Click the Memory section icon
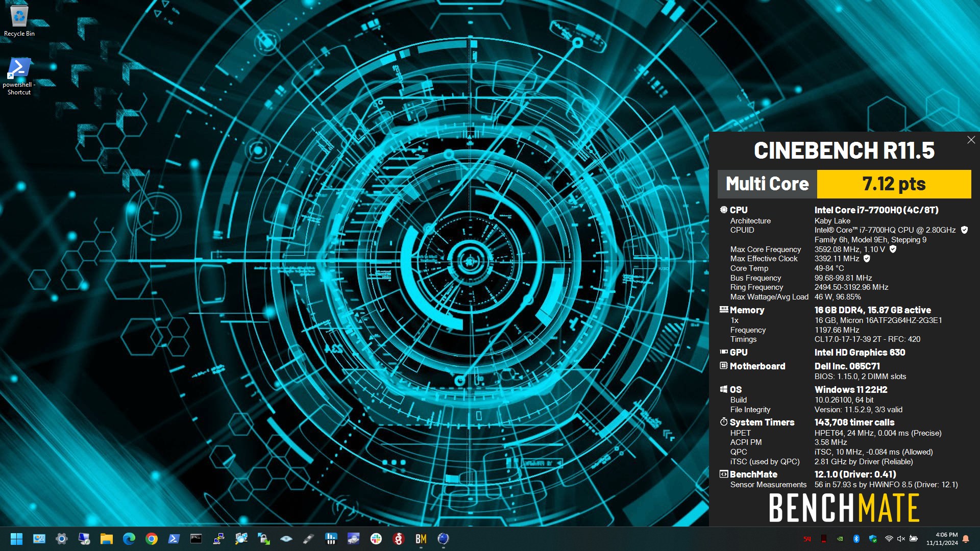Viewport: 980px width, 551px height. [x=723, y=310]
